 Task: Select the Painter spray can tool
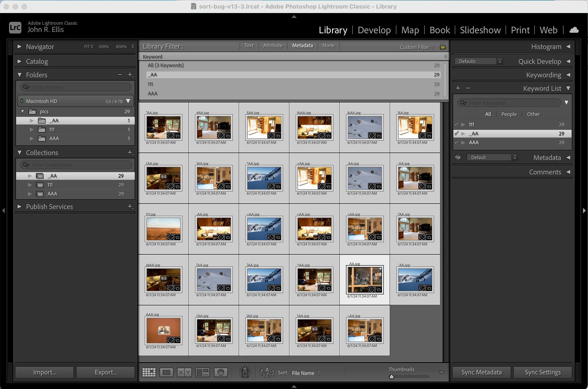245,372
